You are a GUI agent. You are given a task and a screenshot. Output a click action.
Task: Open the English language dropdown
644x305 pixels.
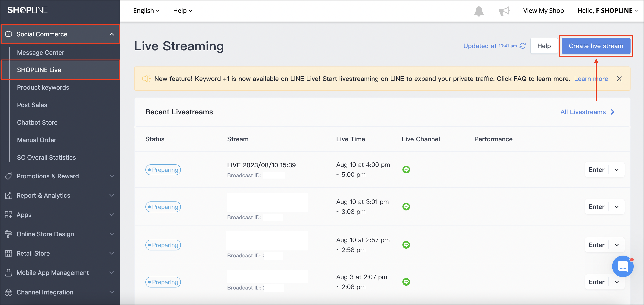[146, 11]
